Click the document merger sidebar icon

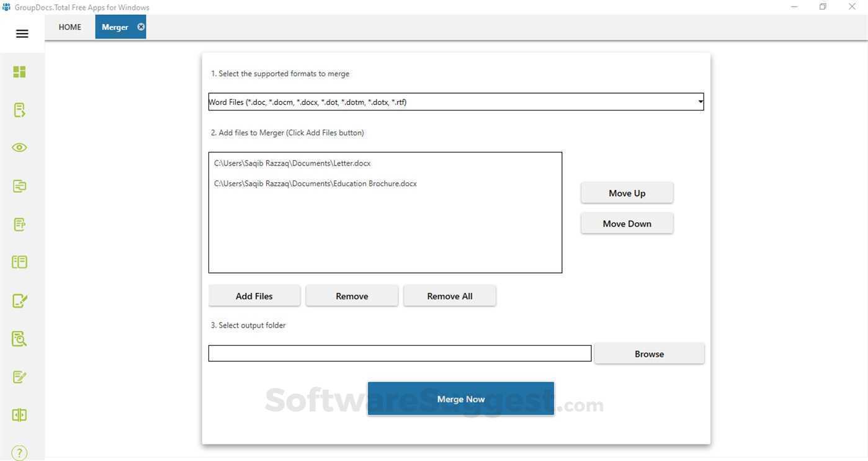(x=19, y=186)
